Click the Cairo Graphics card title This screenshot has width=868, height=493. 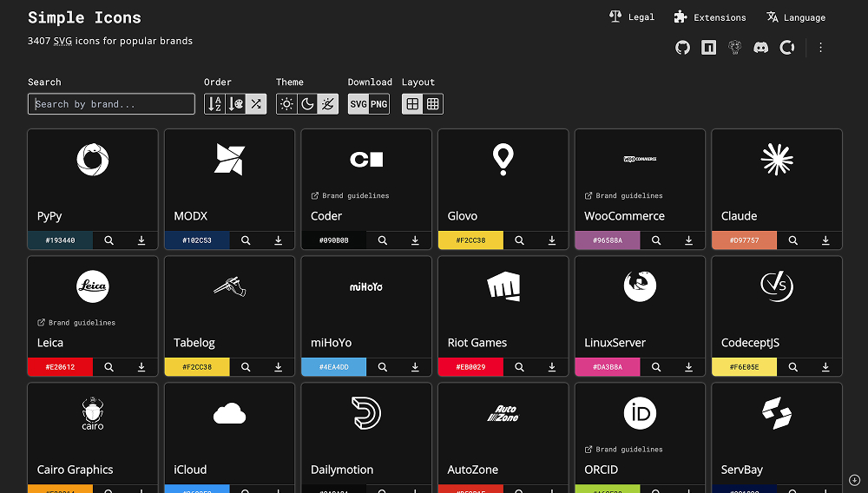pyautogui.click(x=75, y=470)
